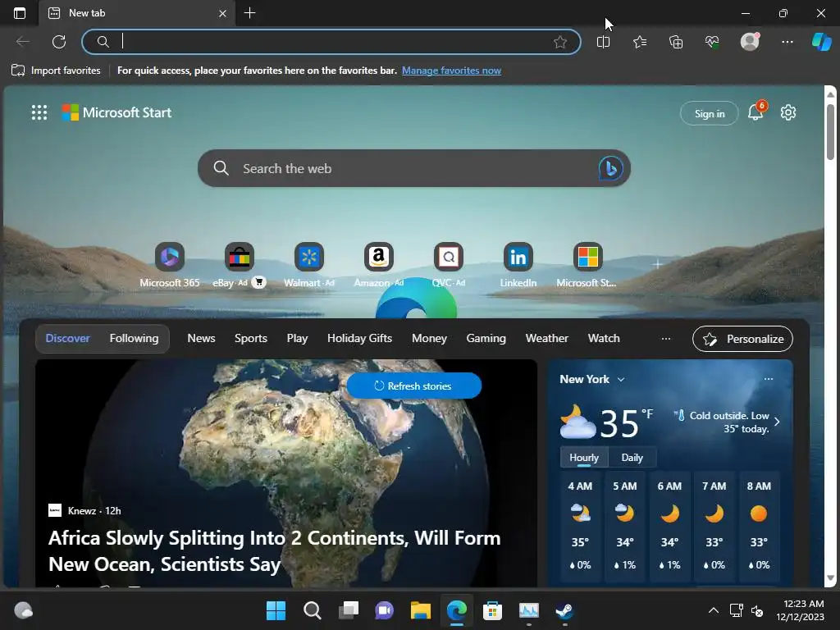Screen dimensions: 840x630
Task: Open the News category
Action: pyautogui.click(x=201, y=338)
